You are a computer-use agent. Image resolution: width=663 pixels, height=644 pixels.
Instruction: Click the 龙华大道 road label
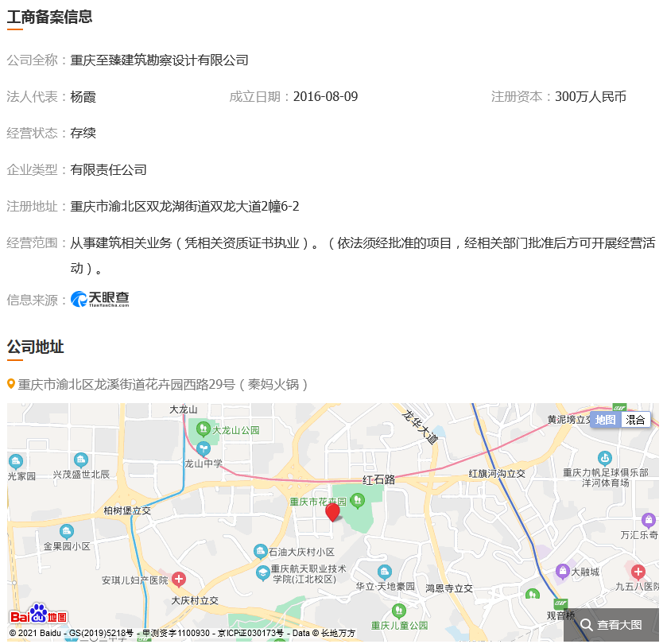pyautogui.click(x=420, y=427)
